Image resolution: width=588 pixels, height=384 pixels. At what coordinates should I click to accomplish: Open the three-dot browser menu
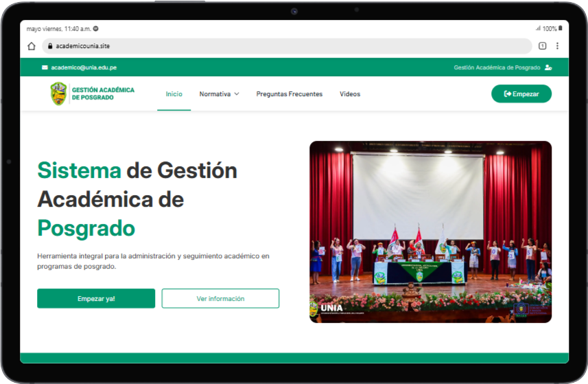(557, 46)
